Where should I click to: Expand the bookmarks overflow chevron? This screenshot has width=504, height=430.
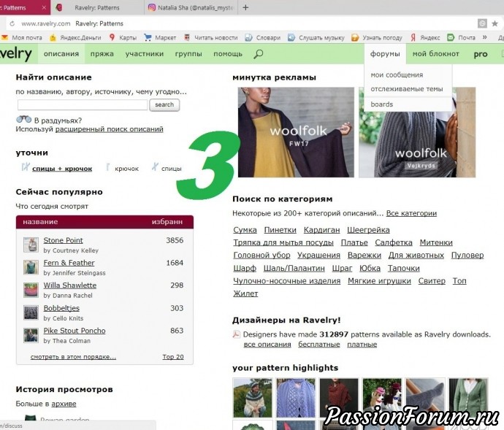coord(485,37)
